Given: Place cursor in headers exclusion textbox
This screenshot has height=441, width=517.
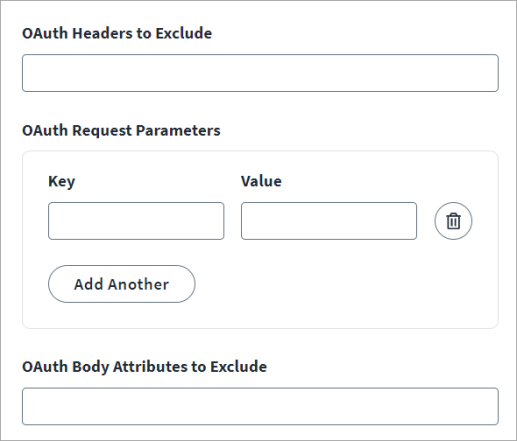Looking at the screenshot, I should click(260, 73).
